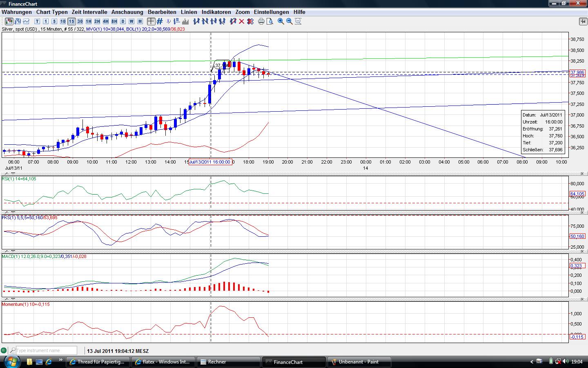Viewport: 588px width, 368px height.
Task: Click the zoom in magnifier
Action: (281, 21)
